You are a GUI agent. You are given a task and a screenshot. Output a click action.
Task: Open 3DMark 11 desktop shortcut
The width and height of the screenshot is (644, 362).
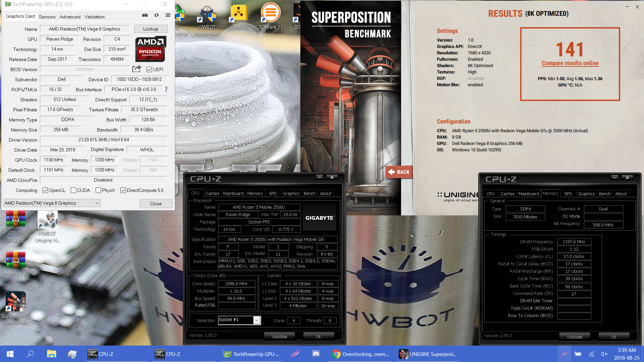[x=270, y=17]
